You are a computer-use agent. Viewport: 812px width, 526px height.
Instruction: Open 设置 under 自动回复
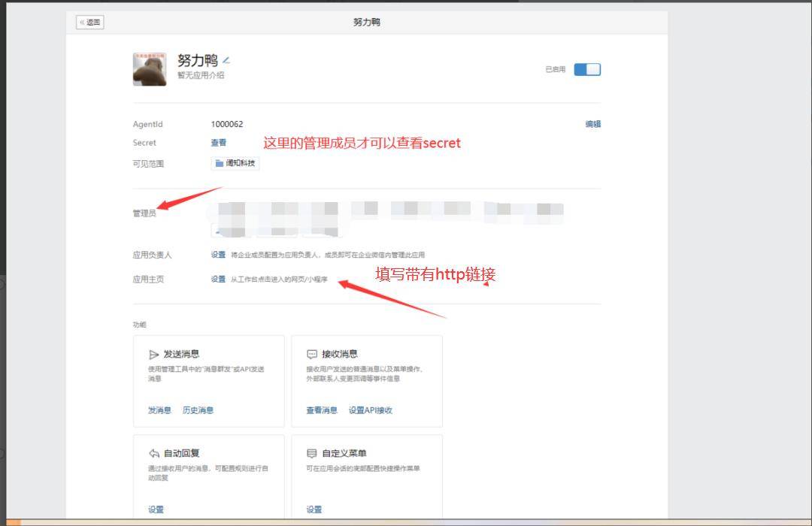[156, 509]
